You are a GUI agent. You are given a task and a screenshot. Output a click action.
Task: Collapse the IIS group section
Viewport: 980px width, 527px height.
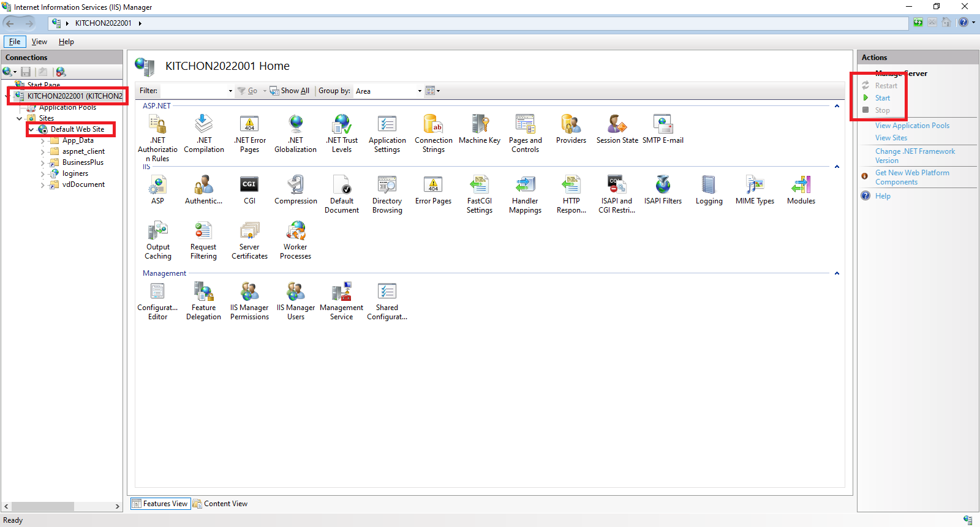(837, 167)
